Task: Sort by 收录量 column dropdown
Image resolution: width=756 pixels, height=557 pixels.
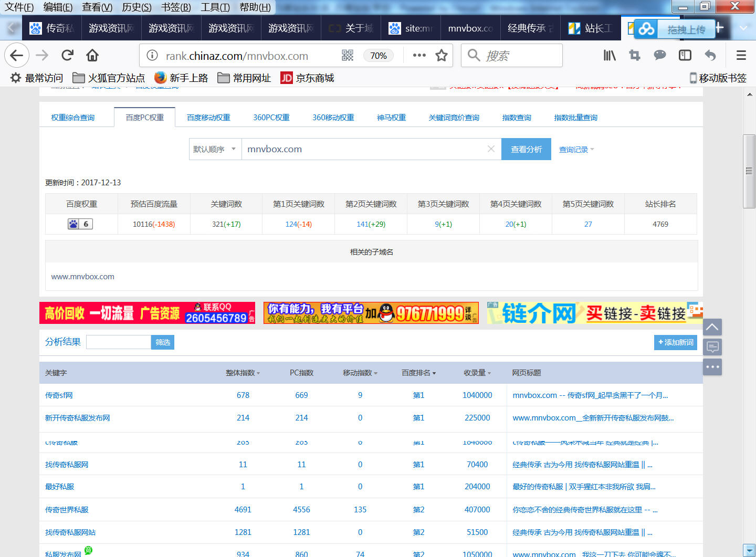Action: 477,373
